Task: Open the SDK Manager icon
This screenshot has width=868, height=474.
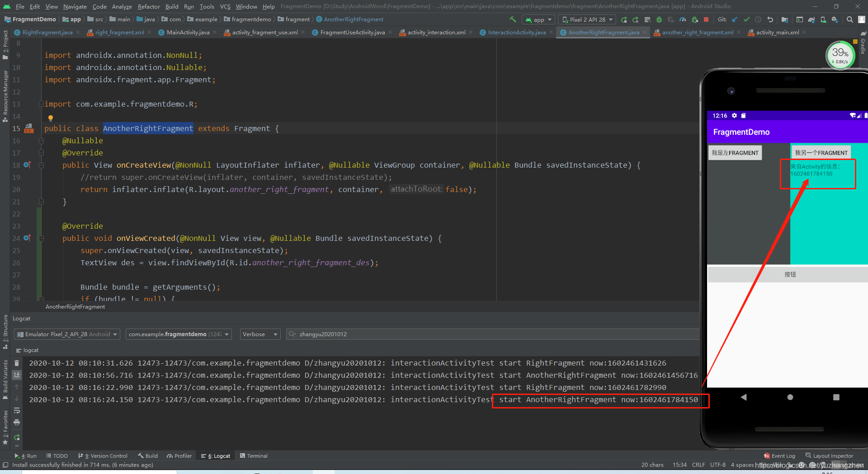Action: point(835,19)
